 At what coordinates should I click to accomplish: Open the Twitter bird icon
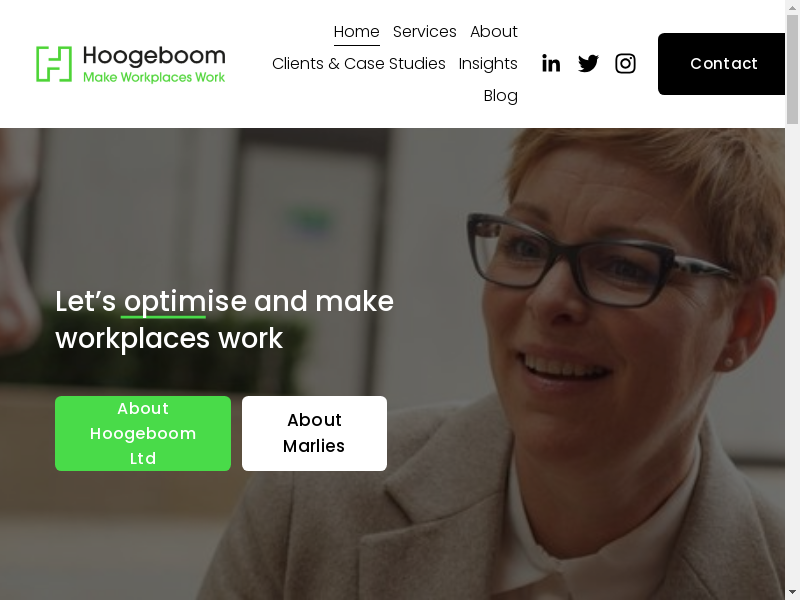tap(588, 64)
